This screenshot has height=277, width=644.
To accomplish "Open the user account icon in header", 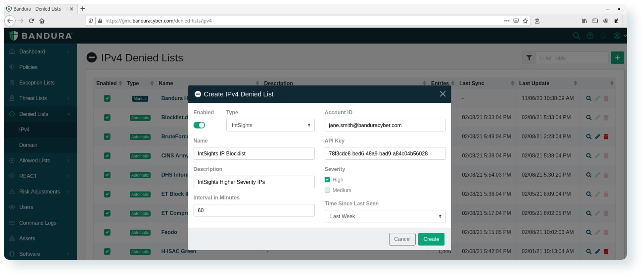I will (x=617, y=36).
